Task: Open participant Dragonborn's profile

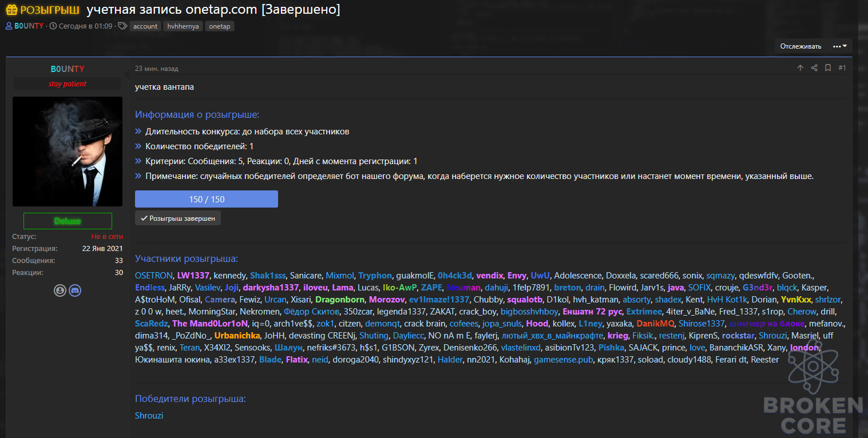Action: tap(340, 299)
